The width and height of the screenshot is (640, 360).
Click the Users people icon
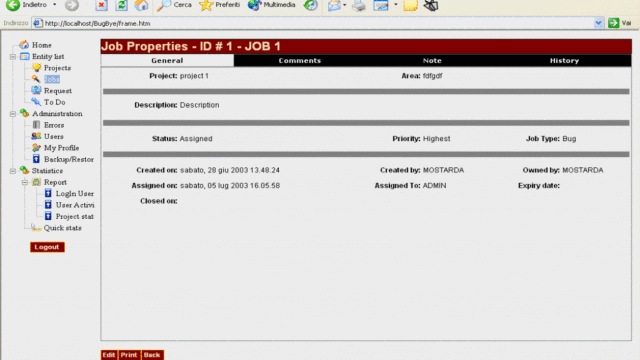pyautogui.click(x=36, y=136)
